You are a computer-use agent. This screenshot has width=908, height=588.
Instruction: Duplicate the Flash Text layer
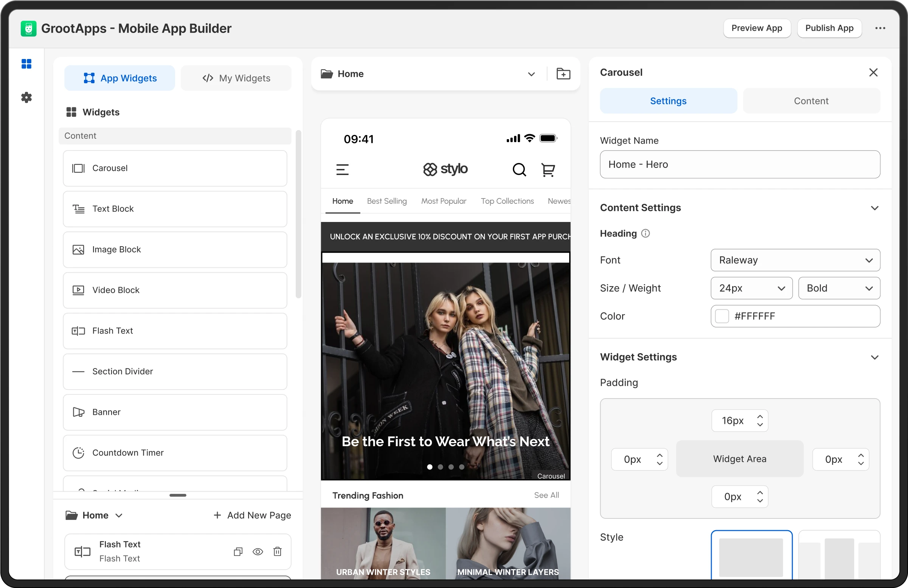tap(238, 551)
